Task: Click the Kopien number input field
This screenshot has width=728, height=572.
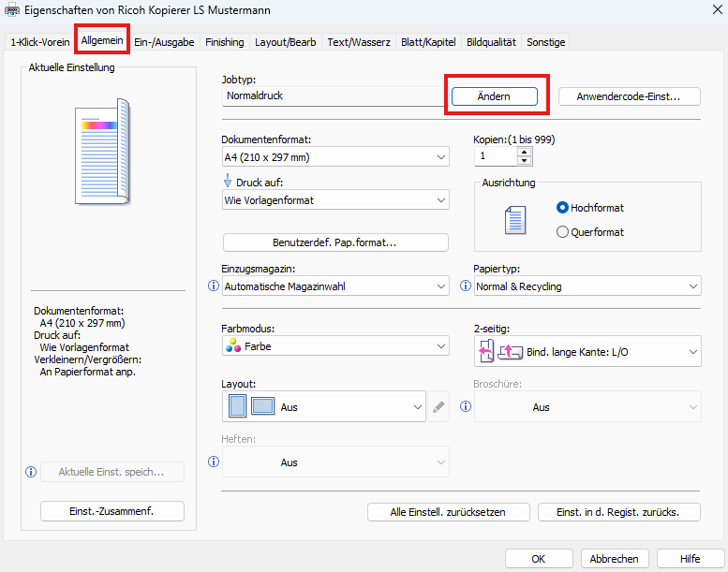Action: (x=496, y=157)
